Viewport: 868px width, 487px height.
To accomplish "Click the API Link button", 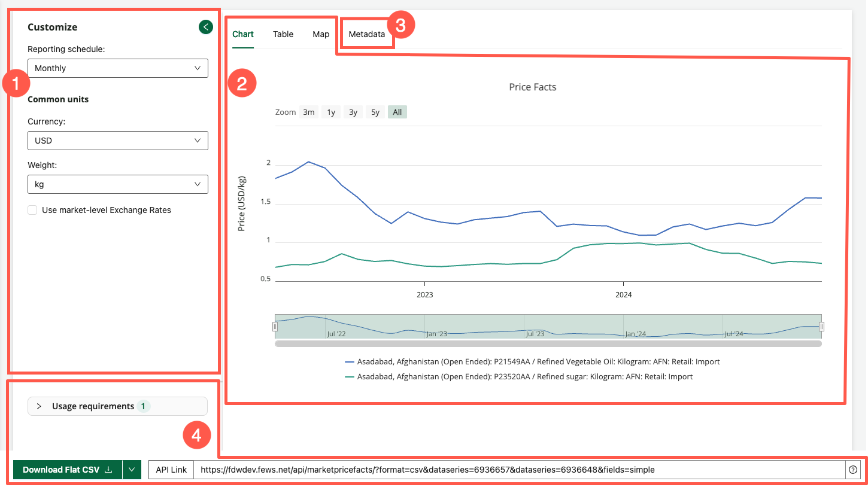I will [171, 470].
